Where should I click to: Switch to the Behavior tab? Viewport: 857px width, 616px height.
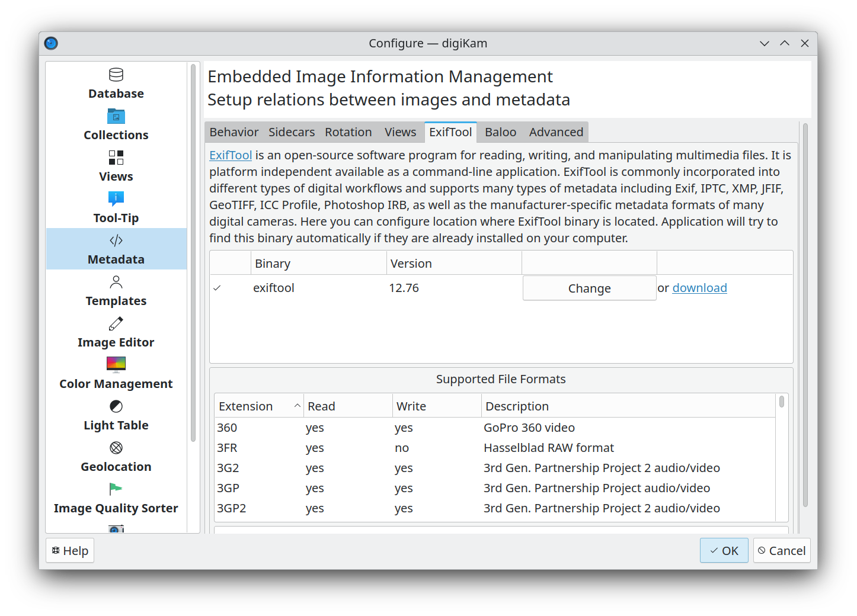tap(234, 132)
